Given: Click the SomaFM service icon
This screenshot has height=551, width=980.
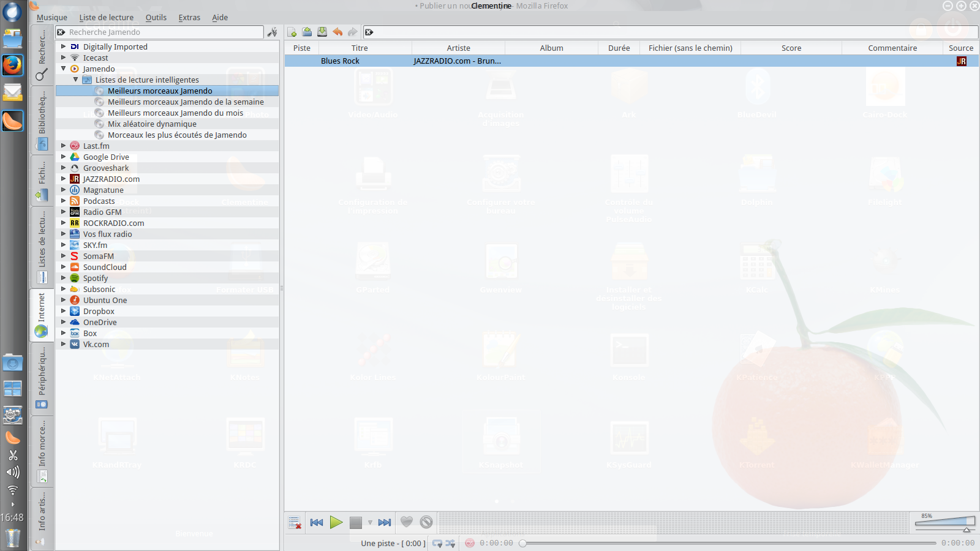Looking at the screenshot, I should (x=75, y=256).
